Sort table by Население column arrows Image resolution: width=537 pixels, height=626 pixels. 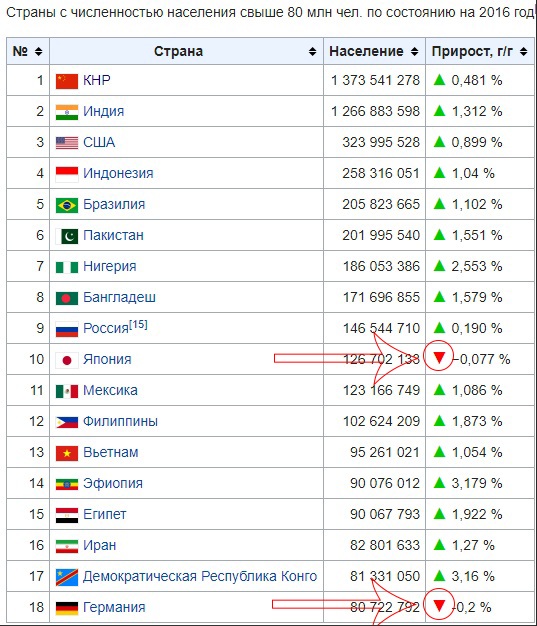[415, 51]
